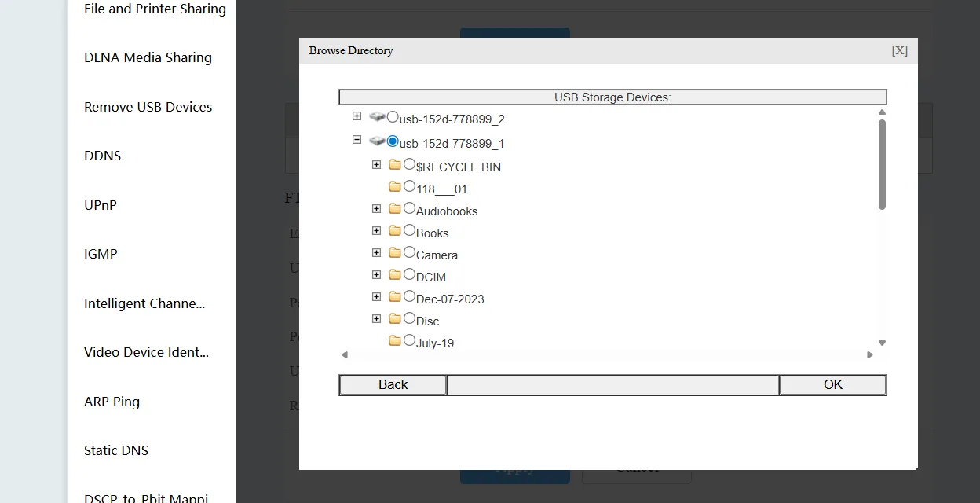This screenshot has width=980, height=503.
Task: Click the folder icon beside $RECYCLE.BIN
Action: [x=394, y=165]
